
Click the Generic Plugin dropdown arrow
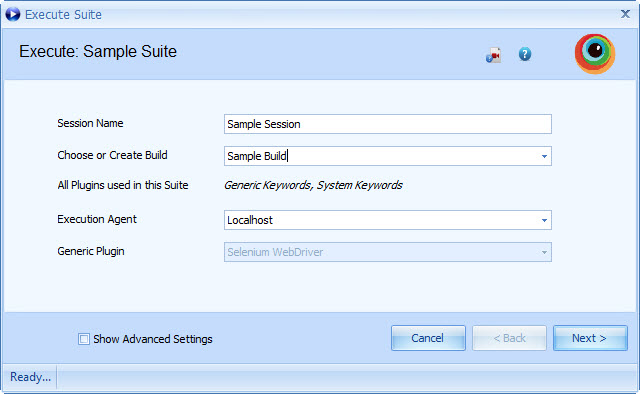click(544, 252)
